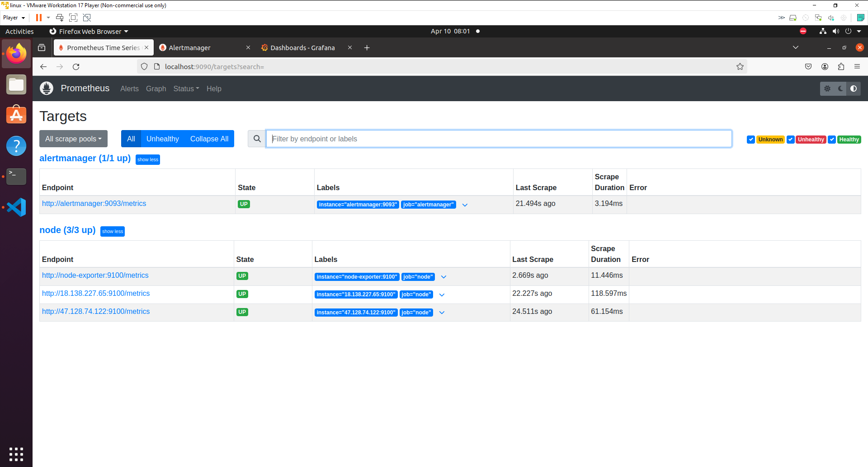
Task: Go back to previous page
Action: click(43, 67)
